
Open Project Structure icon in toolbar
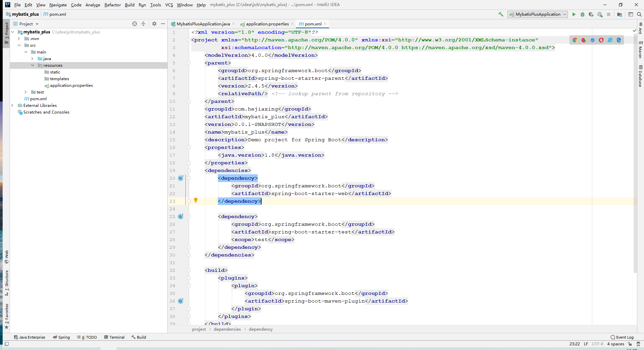[x=620, y=14]
